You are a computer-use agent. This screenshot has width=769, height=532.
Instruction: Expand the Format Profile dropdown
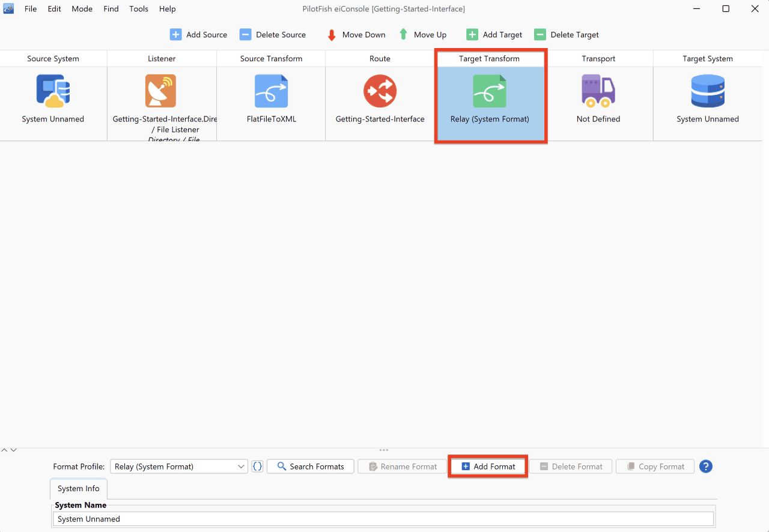(179, 467)
